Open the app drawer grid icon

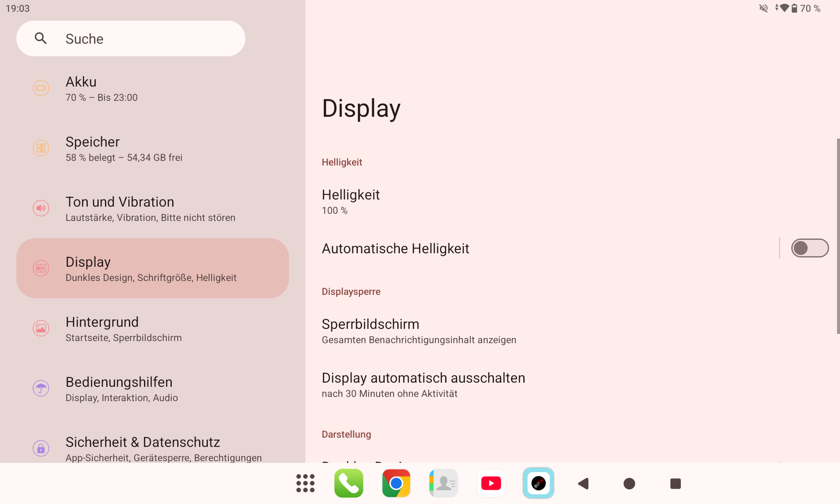[x=305, y=483]
